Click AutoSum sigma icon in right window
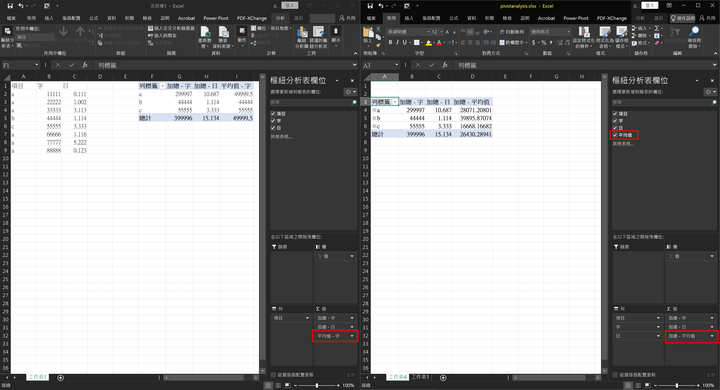The height and width of the screenshot is (390, 720). (x=658, y=28)
